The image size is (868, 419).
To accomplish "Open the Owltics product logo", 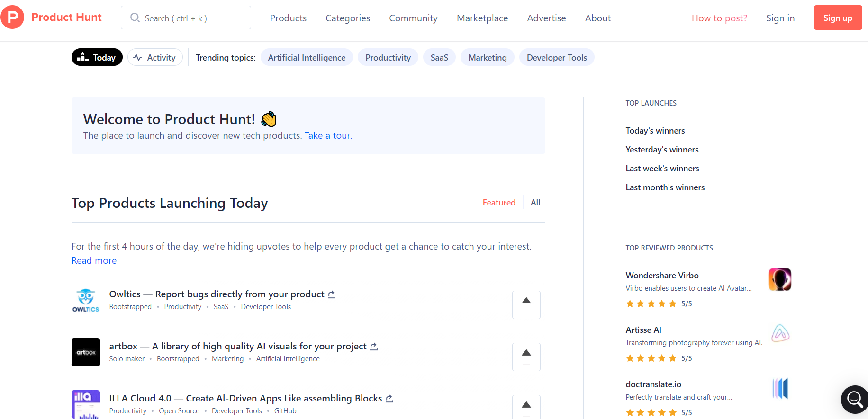I will [86, 300].
